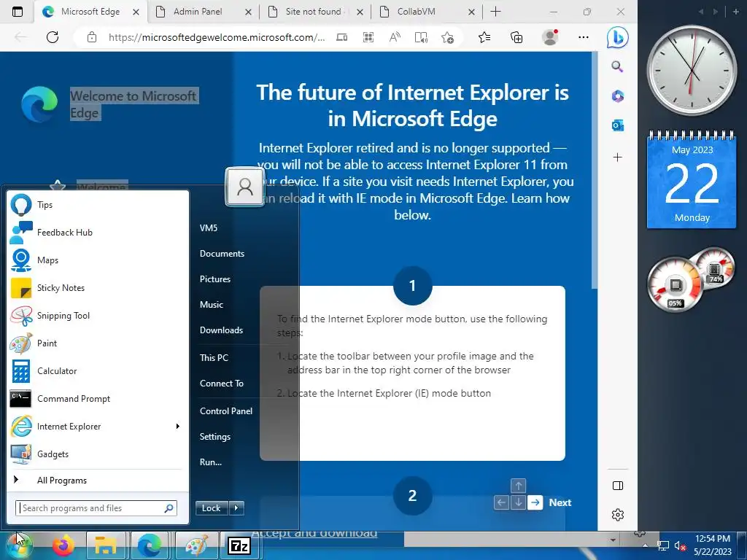This screenshot has height=560, width=747.
Task: Open Pictures from Start menu
Action: pyautogui.click(x=215, y=279)
